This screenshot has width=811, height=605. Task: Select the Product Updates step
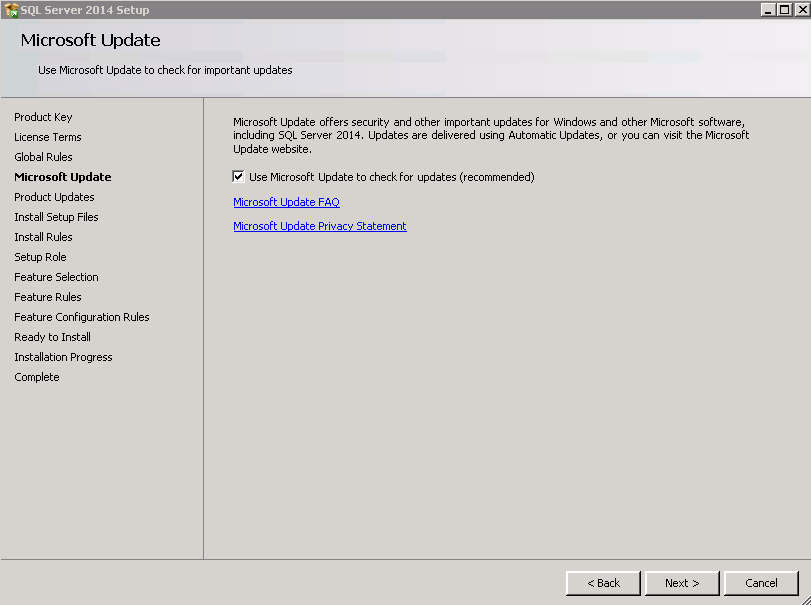[x=54, y=197]
